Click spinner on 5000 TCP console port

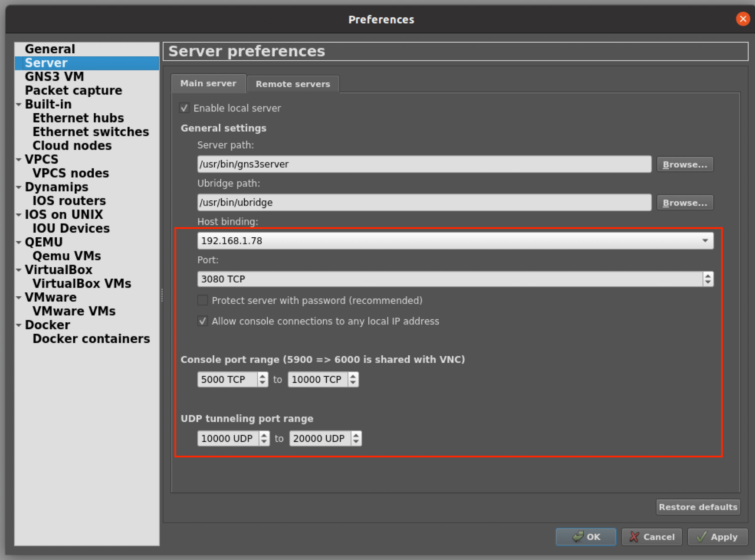pyautogui.click(x=263, y=379)
